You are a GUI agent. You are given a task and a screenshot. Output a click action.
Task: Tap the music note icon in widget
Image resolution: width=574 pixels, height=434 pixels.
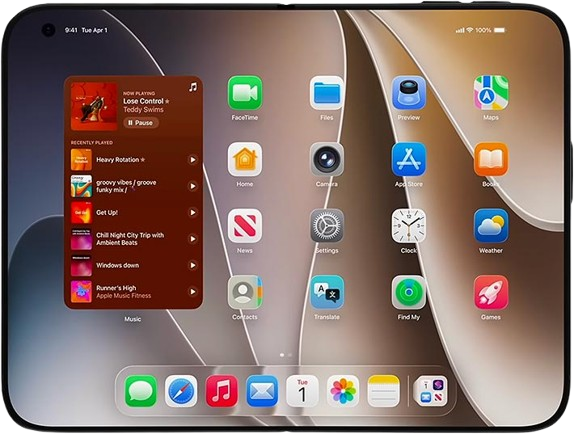click(x=193, y=87)
